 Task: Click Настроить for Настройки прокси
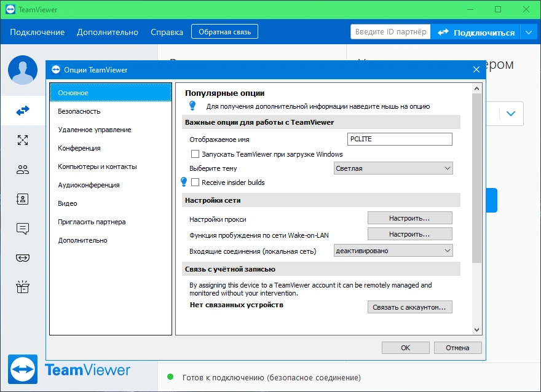(409, 218)
